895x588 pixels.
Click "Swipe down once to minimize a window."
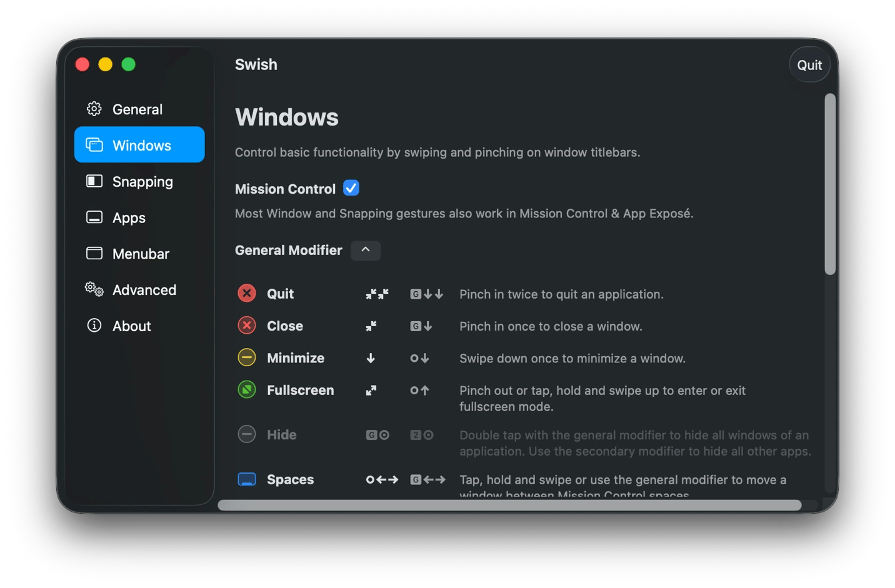coord(572,359)
